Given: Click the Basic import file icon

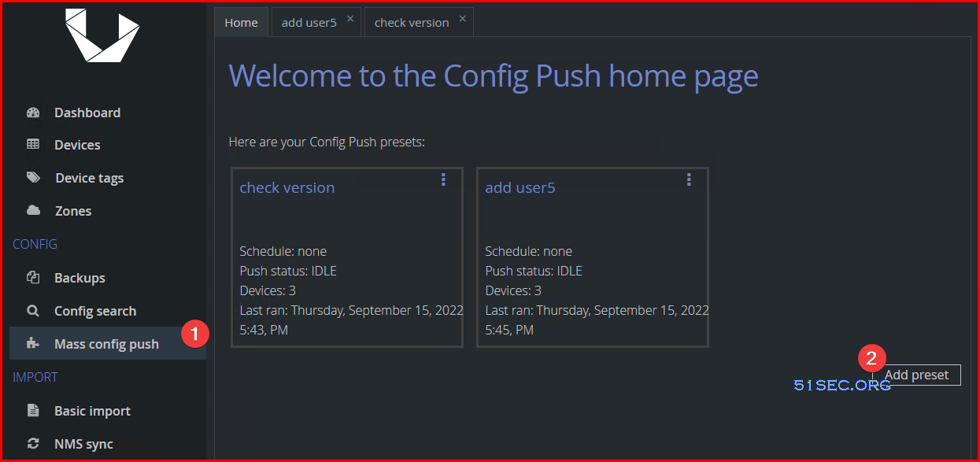Looking at the screenshot, I should [x=33, y=411].
